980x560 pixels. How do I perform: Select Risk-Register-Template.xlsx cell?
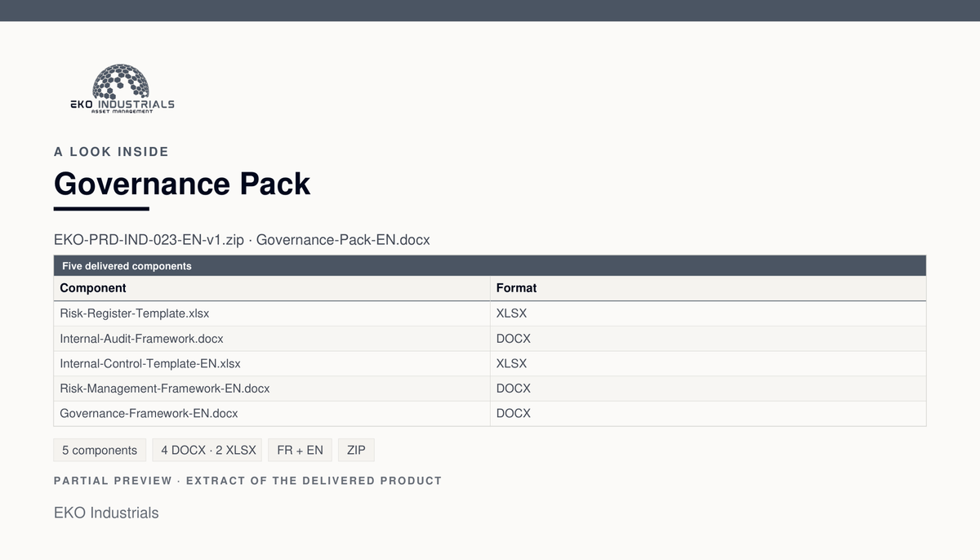click(272, 313)
